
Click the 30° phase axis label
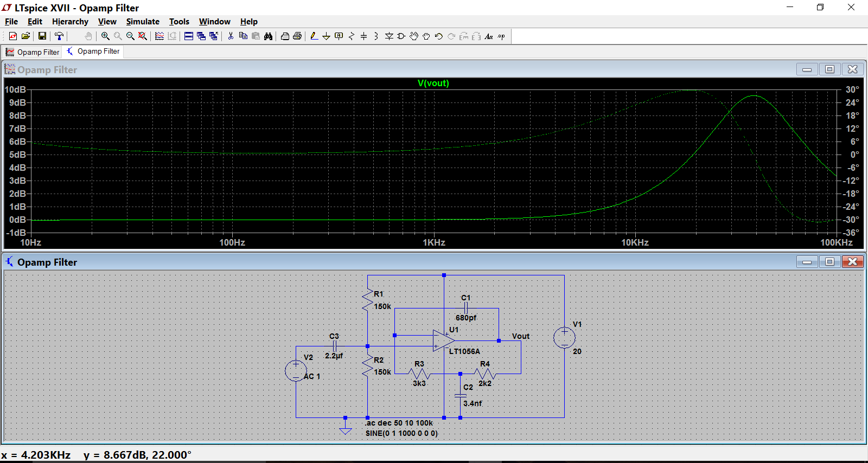pos(852,89)
